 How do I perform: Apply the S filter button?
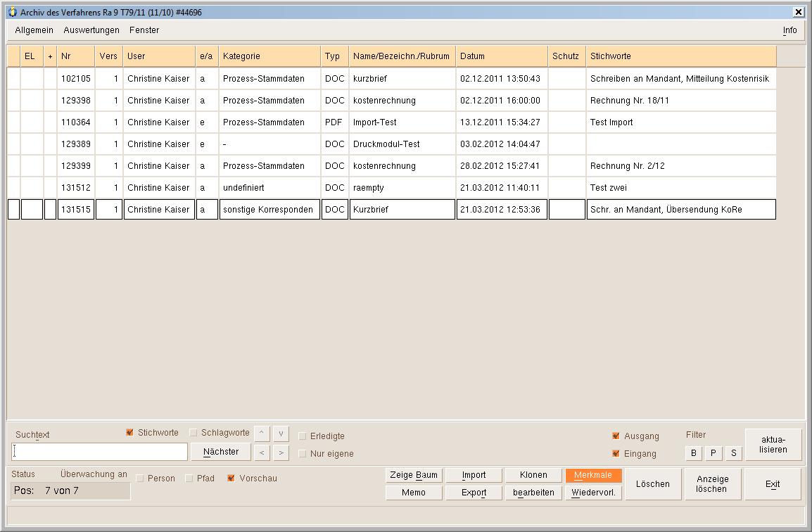[x=733, y=453]
